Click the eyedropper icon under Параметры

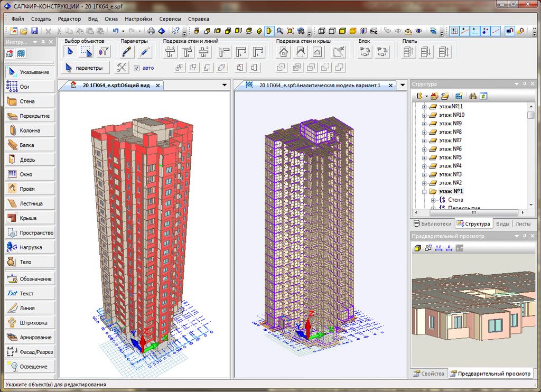tap(127, 51)
